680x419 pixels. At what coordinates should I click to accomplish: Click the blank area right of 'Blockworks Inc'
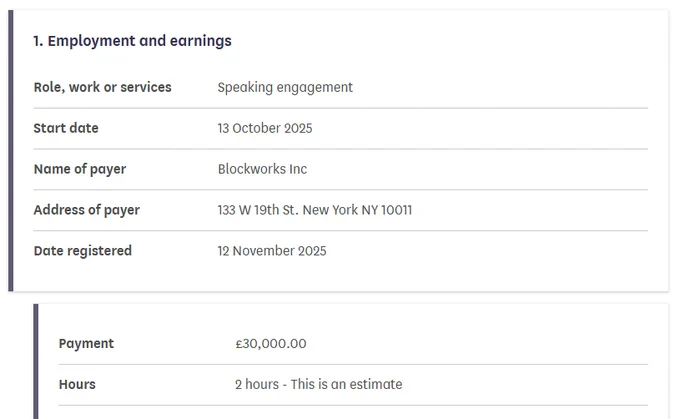click(477, 169)
